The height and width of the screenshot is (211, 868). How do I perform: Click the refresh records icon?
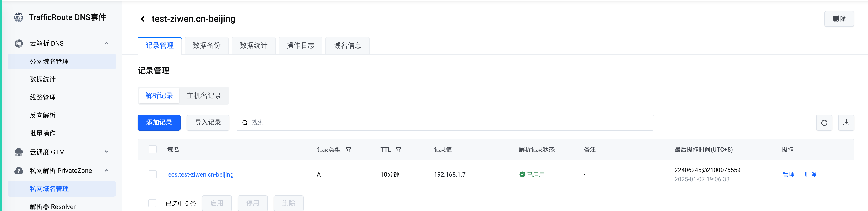click(824, 123)
